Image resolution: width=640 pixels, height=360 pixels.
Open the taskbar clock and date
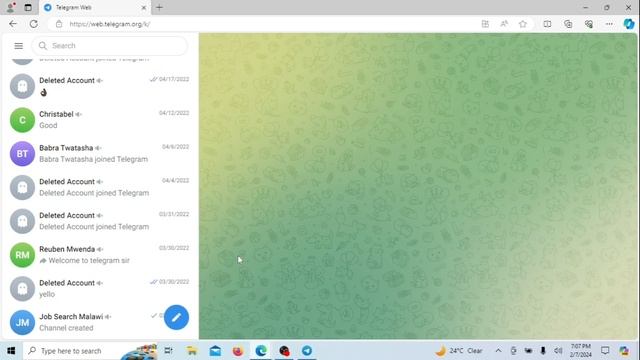coord(580,351)
